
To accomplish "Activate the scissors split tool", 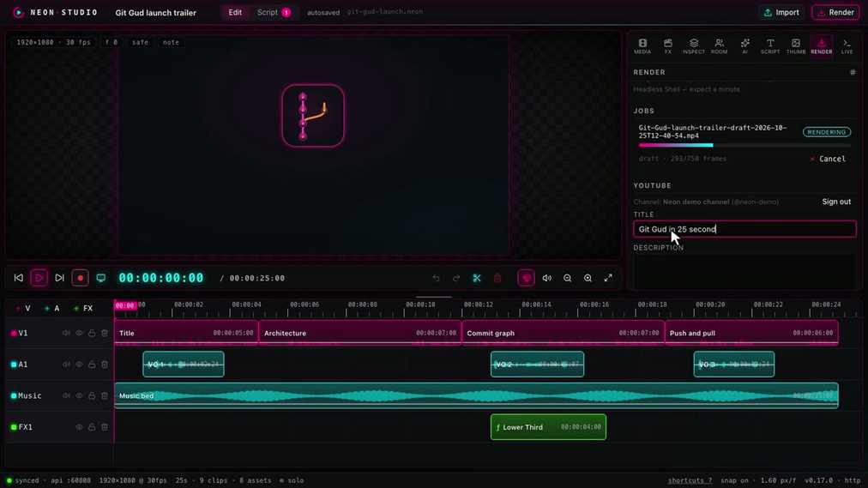I will coord(477,278).
